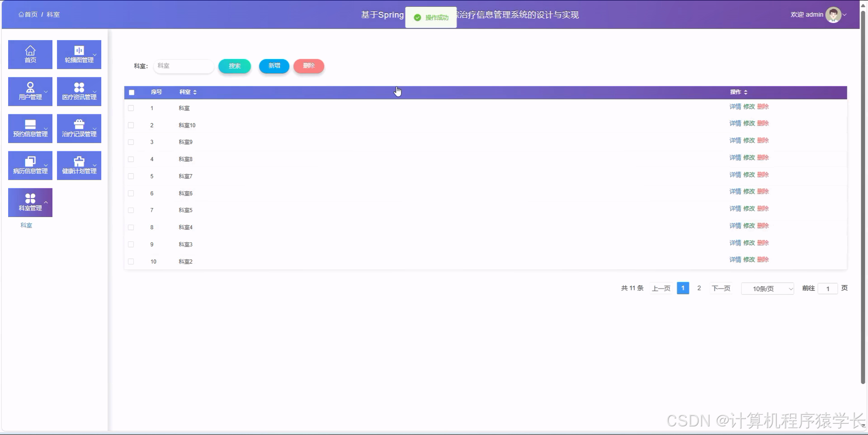Toggle the select-all checkbox in table header
The width and height of the screenshot is (868, 435).
click(x=132, y=92)
